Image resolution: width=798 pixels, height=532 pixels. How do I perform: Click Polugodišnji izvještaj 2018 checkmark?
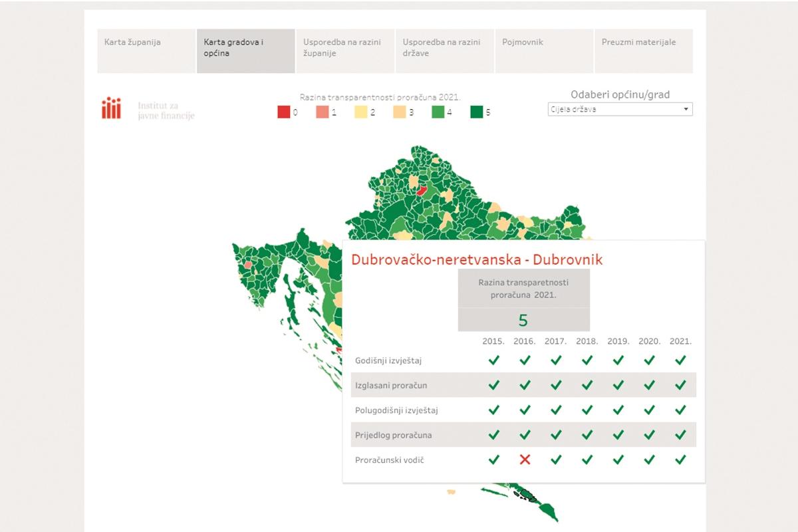pos(587,410)
